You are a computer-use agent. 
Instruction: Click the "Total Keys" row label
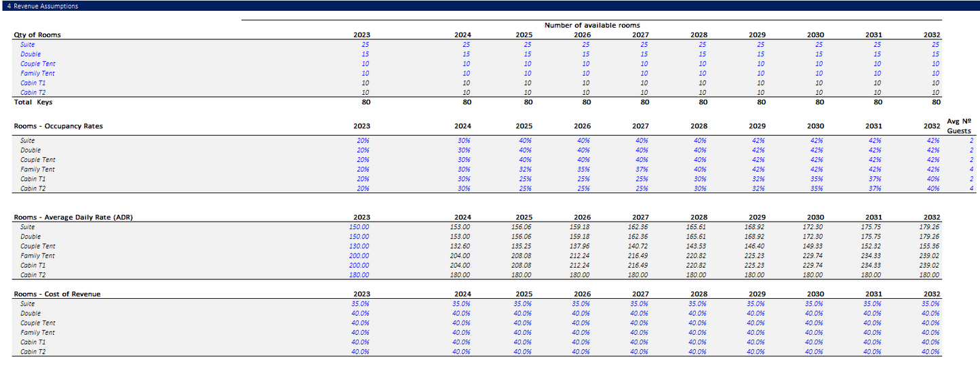[x=33, y=102]
